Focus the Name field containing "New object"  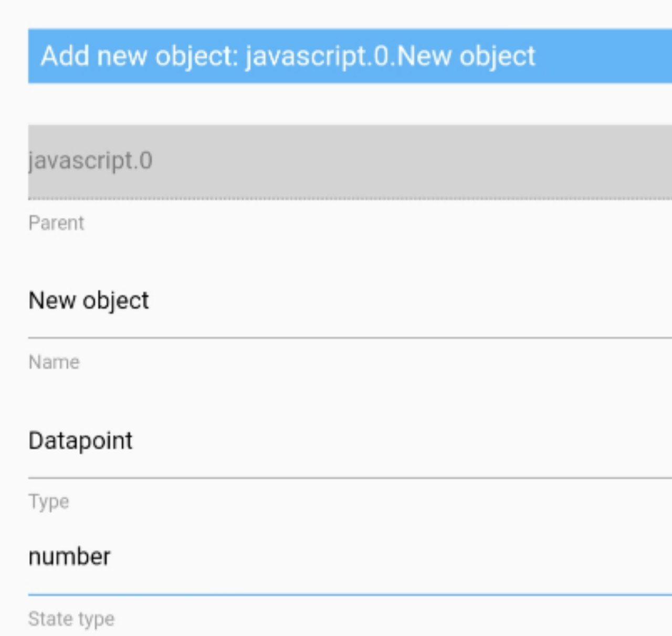pyautogui.click(x=350, y=301)
